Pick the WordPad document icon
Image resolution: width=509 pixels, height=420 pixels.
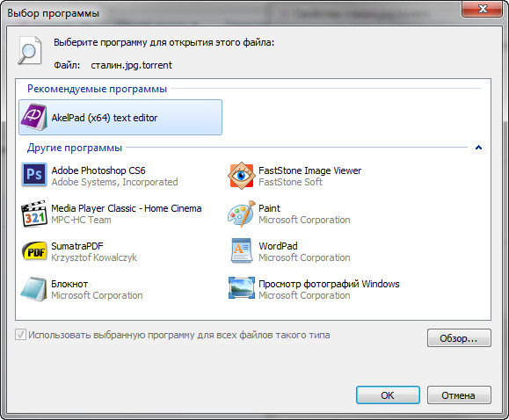241,251
